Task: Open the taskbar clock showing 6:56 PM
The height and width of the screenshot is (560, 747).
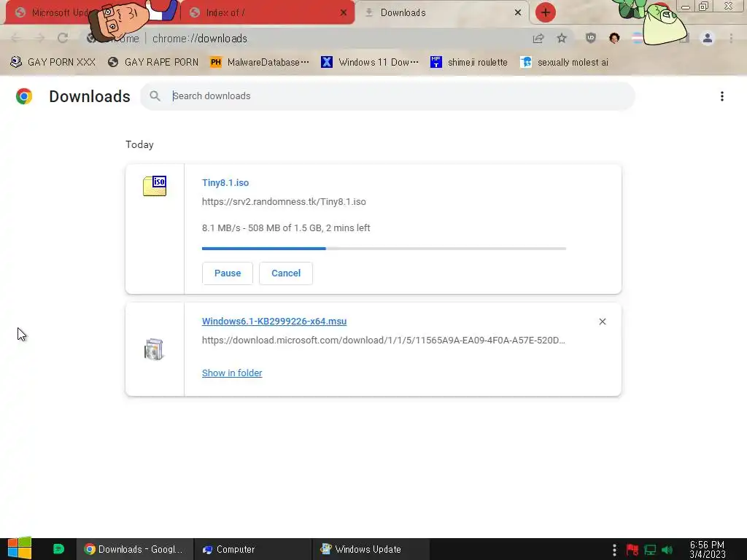Action: click(707, 550)
